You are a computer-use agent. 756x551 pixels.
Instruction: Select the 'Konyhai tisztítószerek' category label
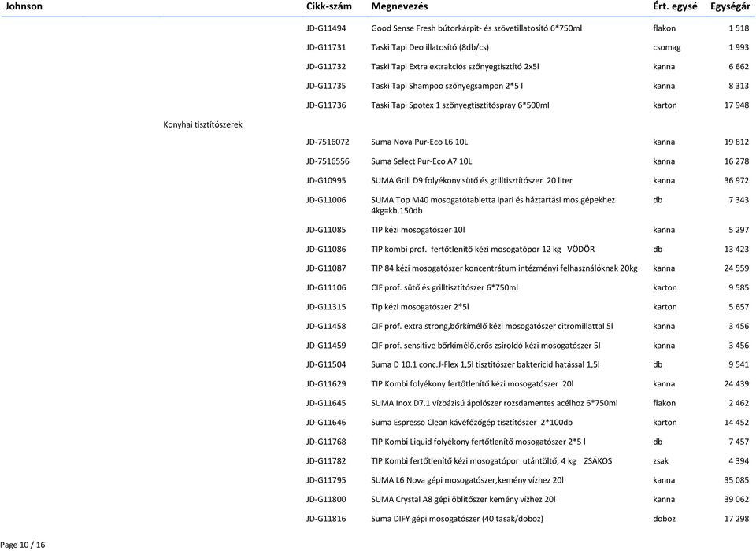[202, 124]
